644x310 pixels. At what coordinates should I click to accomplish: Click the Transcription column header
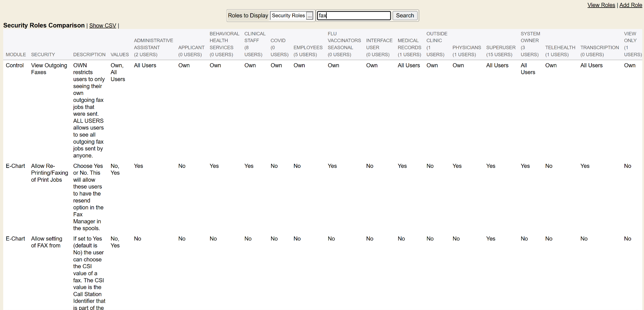(x=599, y=51)
